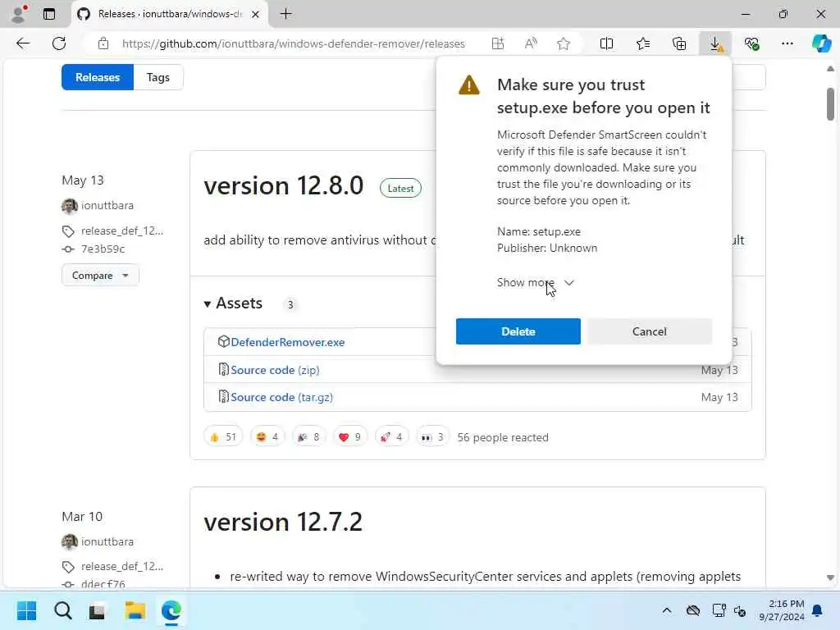The width and height of the screenshot is (840, 630).
Task: Download DefenderRemover.exe asset
Action: pyautogui.click(x=288, y=342)
